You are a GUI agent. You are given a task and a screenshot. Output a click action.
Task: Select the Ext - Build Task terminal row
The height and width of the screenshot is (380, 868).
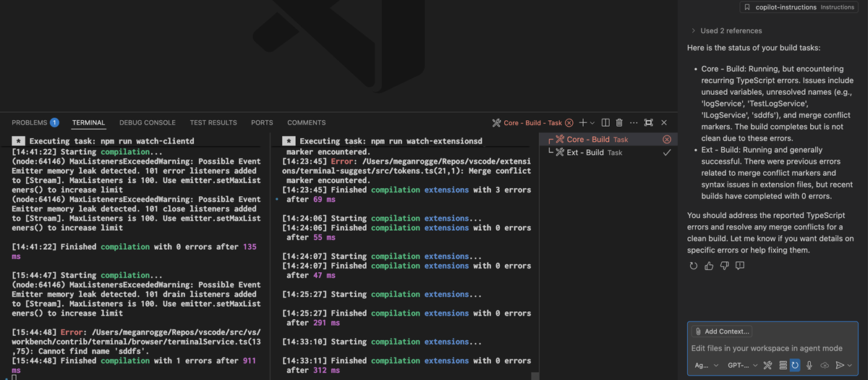[x=609, y=153]
